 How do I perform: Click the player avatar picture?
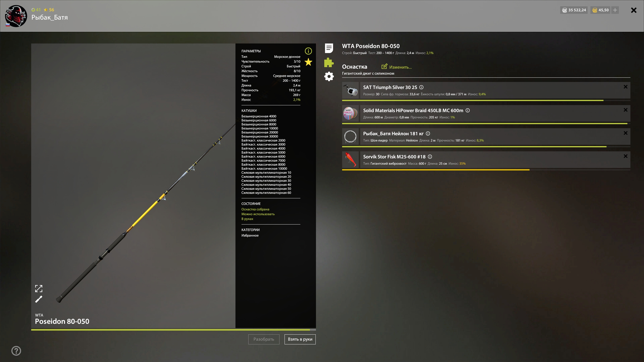pos(16,16)
